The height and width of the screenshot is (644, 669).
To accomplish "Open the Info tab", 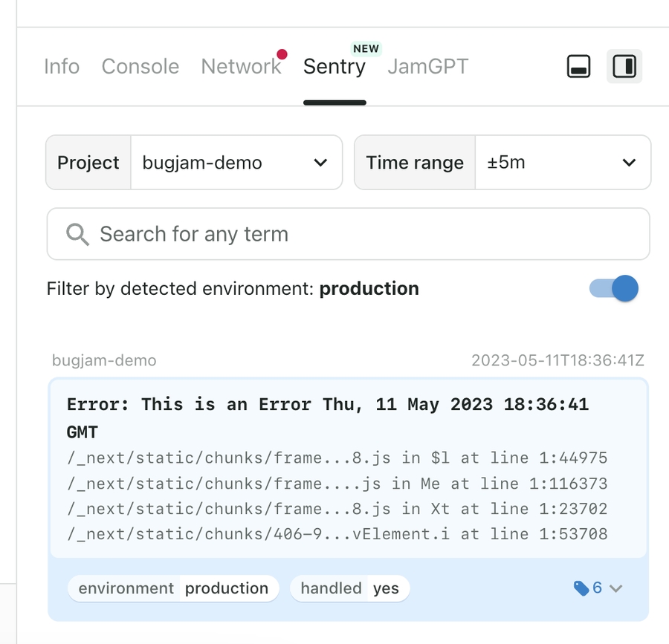I will (62, 67).
